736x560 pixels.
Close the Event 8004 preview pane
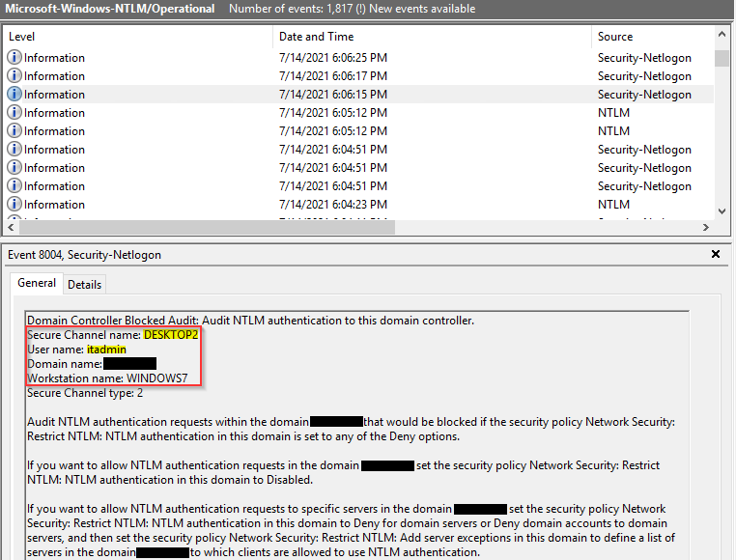coord(716,255)
